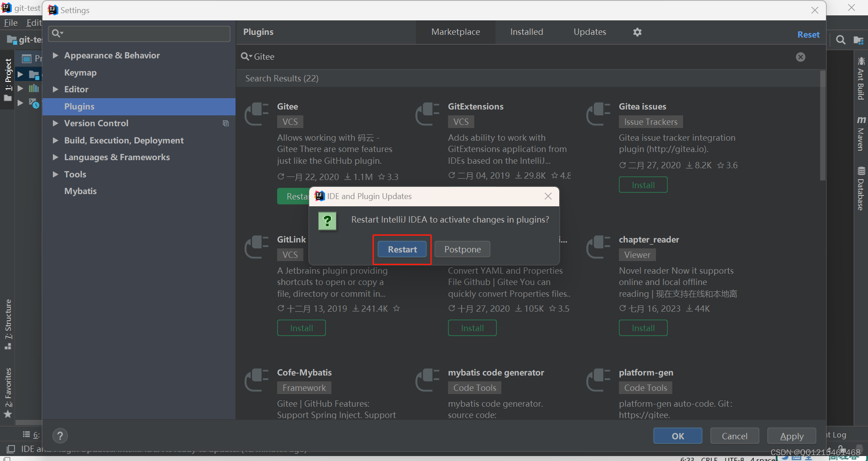
Task: Open the Ant Build tool window
Action: point(861,78)
